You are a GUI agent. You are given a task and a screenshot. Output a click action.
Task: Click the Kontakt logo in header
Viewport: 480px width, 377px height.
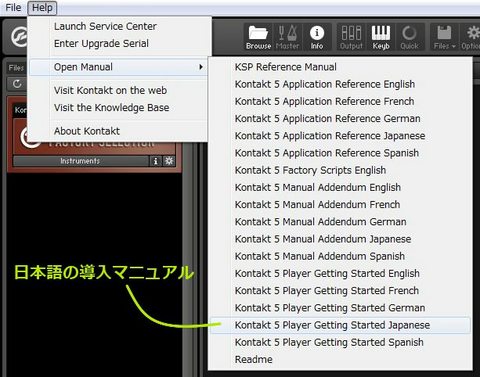pyautogui.click(x=18, y=37)
